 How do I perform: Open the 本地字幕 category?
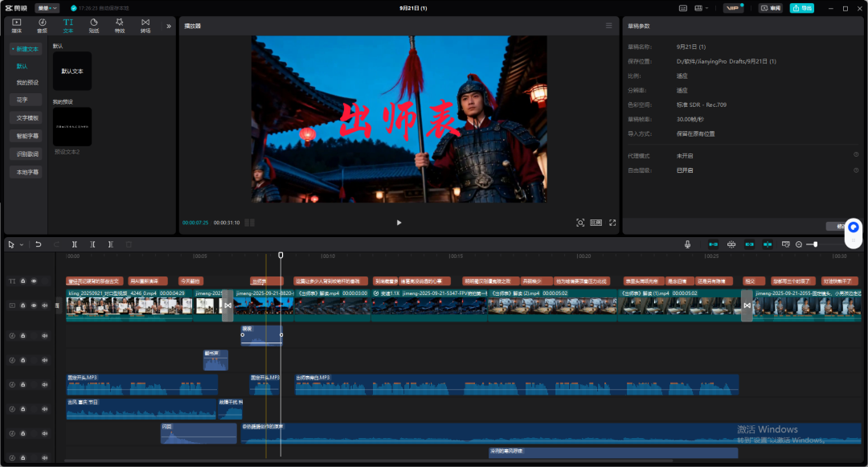(27, 172)
